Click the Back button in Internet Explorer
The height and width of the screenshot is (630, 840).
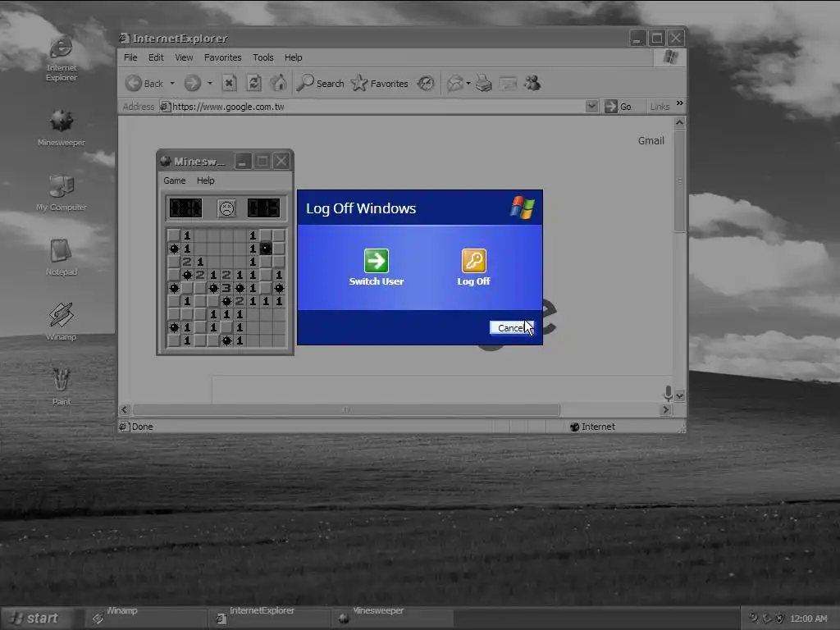[144, 84]
